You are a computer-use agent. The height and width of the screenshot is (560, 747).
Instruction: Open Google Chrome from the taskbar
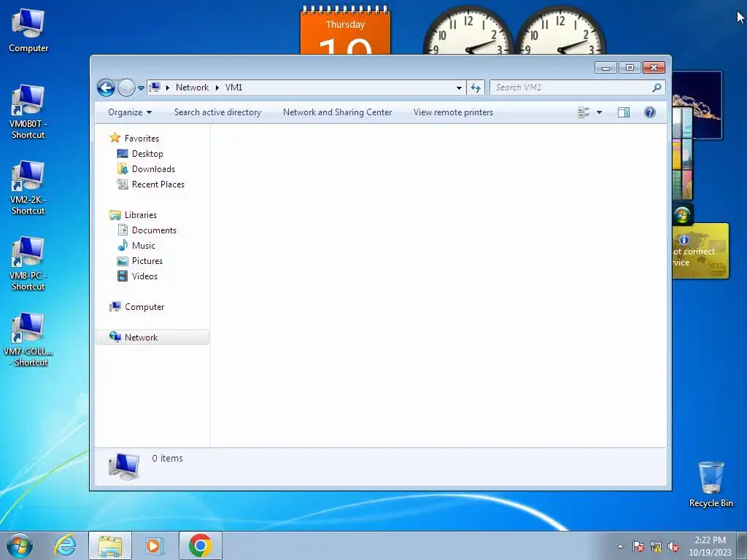pos(200,545)
